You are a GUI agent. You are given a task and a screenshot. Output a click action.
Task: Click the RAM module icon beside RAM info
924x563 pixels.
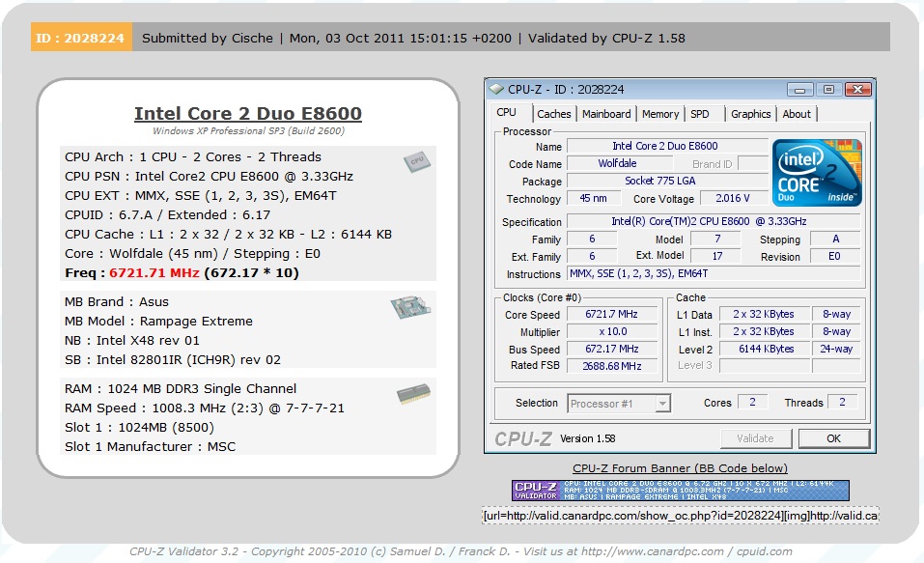click(x=413, y=394)
